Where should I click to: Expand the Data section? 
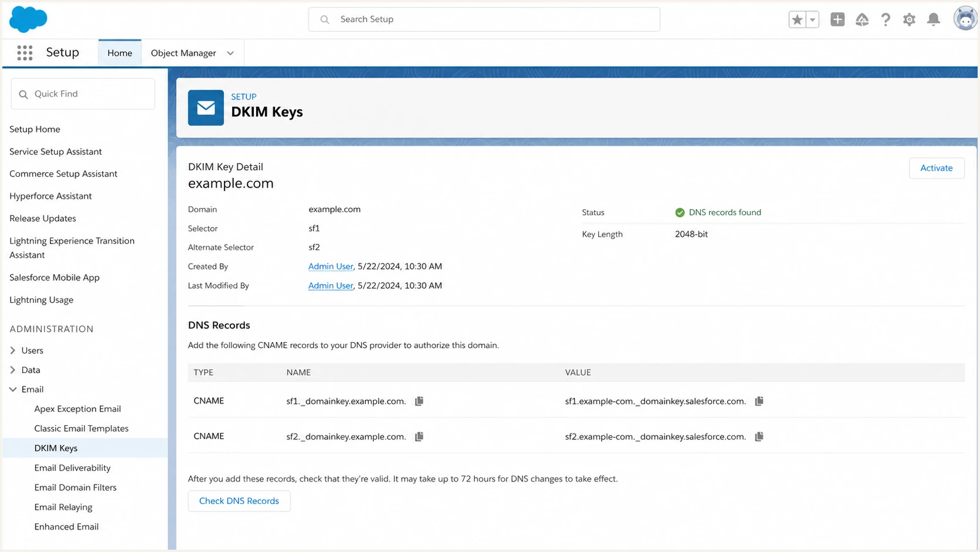pos(13,370)
